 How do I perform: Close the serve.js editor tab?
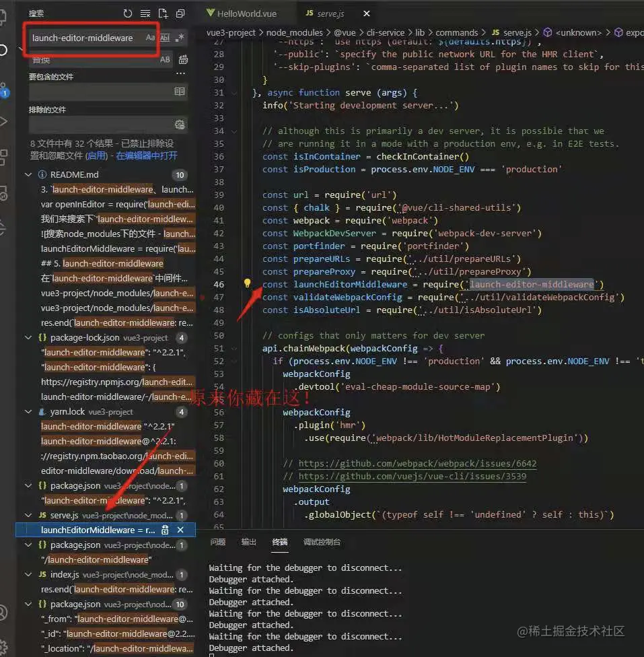click(x=367, y=13)
